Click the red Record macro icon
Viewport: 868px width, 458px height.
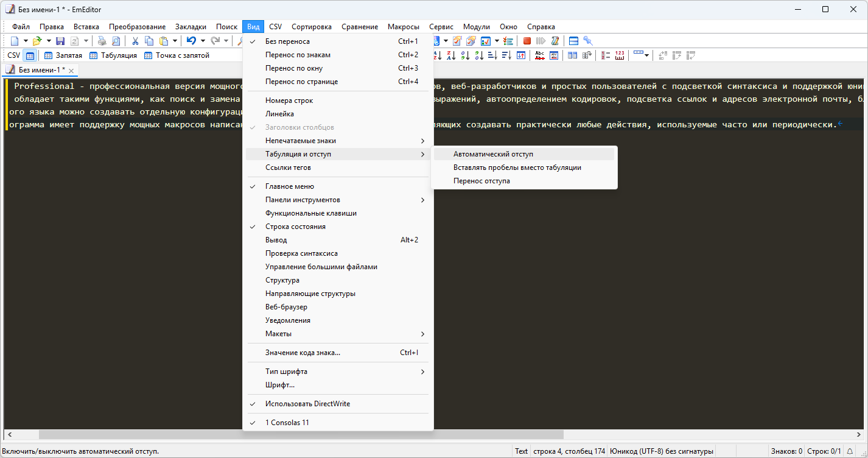point(527,41)
